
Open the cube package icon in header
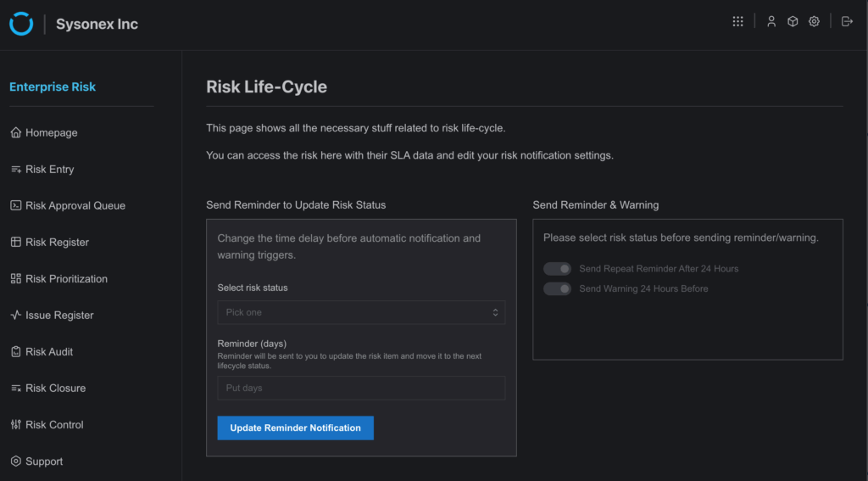[x=793, y=21]
